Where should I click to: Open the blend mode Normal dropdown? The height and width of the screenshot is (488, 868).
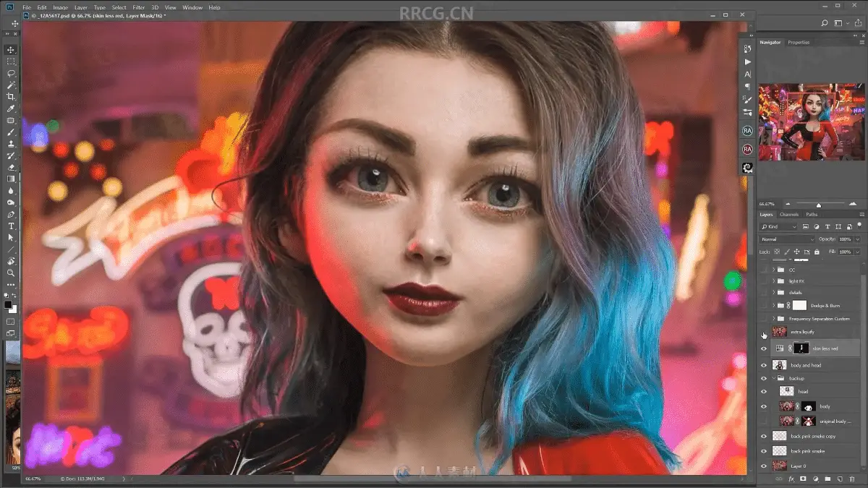click(x=787, y=239)
